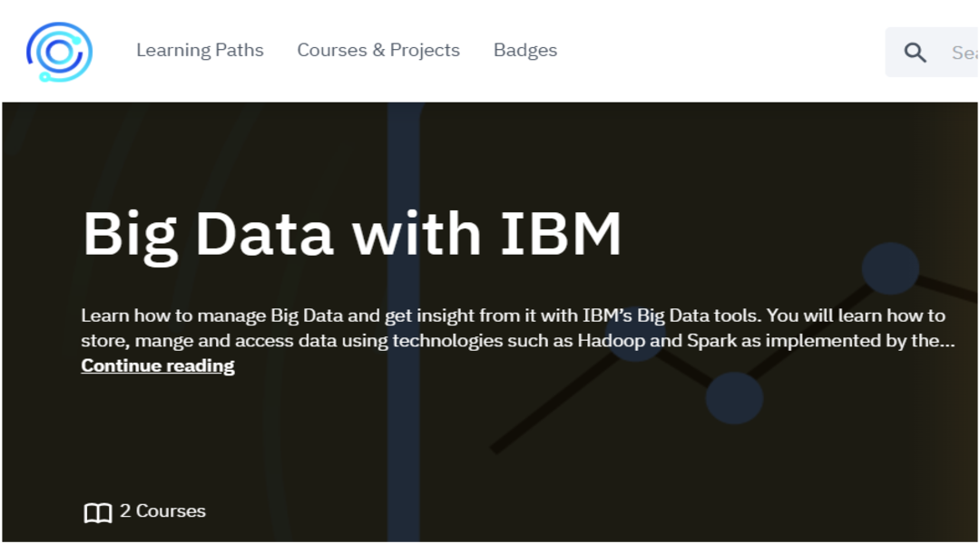Open the Learning Paths menu item
The height and width of the screenshot is (544, 980).
click(x=200, y=50)
